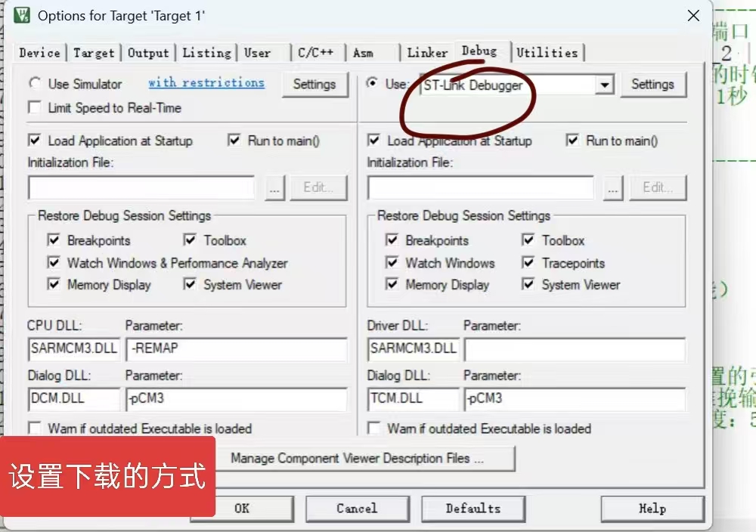Uncheck simulator Toolbox checkbox
Image resolution: width=756 pixels, height=532 pixels.
[190, 240]
